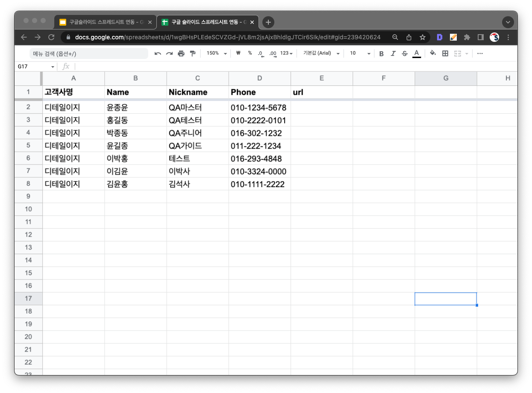The height and width of the screenshot is (393, 532).
Task: Click the Redo icon
Action: coord(169,53)
